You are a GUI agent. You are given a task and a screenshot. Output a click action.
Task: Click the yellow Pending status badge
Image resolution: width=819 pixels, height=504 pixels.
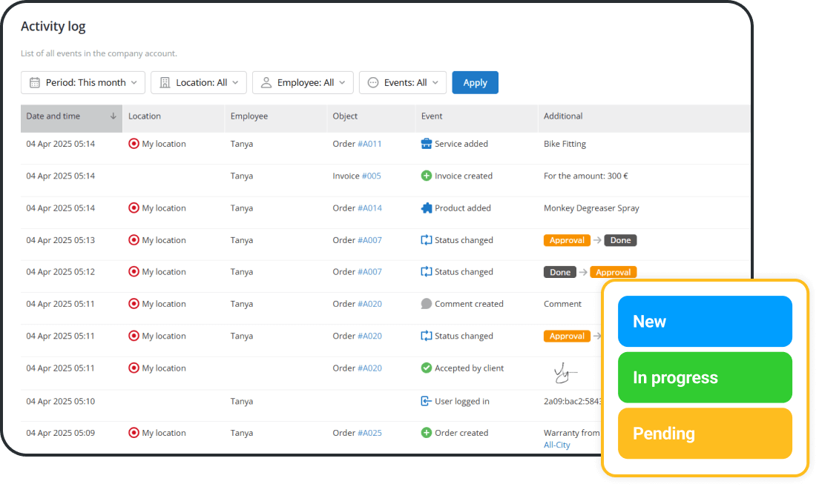coord(704,433)
